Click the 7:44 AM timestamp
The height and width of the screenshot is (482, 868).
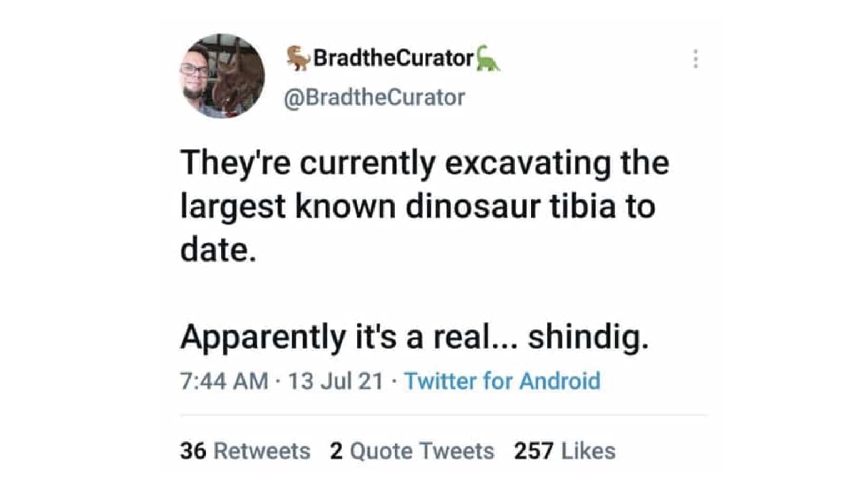(224, 381)
